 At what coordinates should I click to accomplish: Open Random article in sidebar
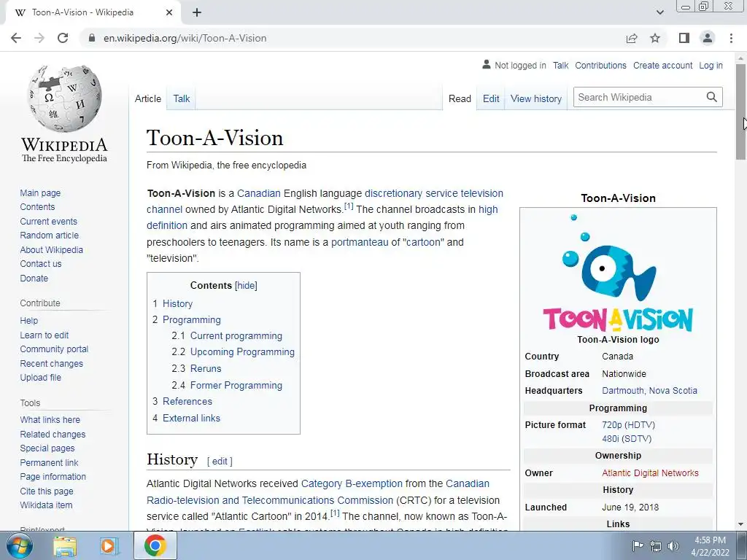coord(49,236)
